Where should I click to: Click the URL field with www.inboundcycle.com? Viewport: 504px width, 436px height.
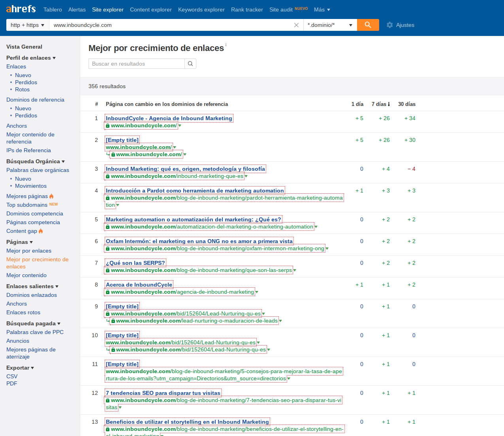pos(171,25)
